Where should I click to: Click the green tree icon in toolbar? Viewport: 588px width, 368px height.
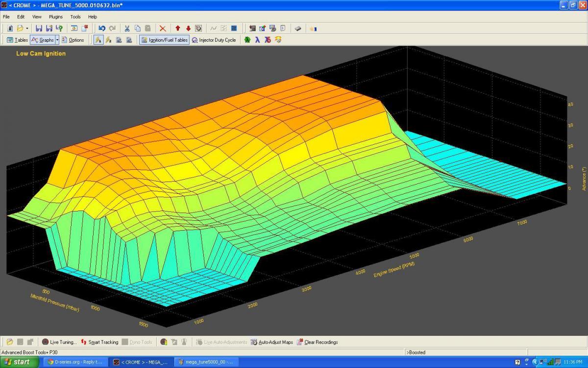(247, 40)
